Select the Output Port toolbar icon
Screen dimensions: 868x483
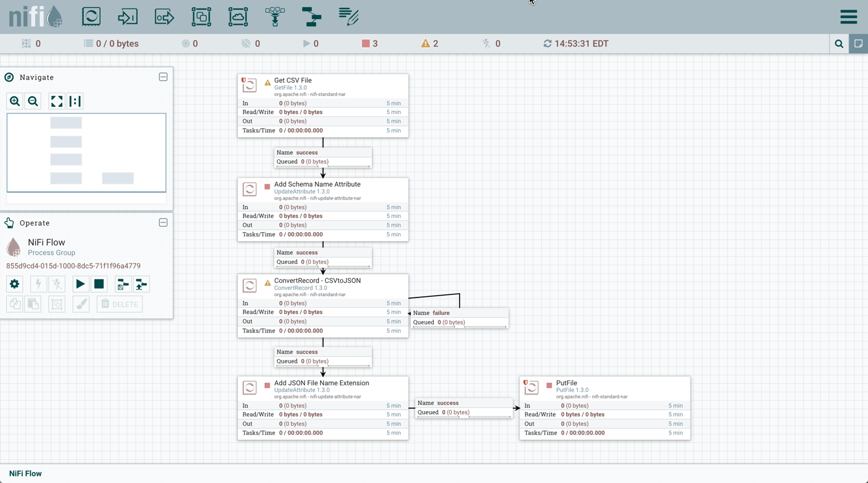click(x=164, y=16)
